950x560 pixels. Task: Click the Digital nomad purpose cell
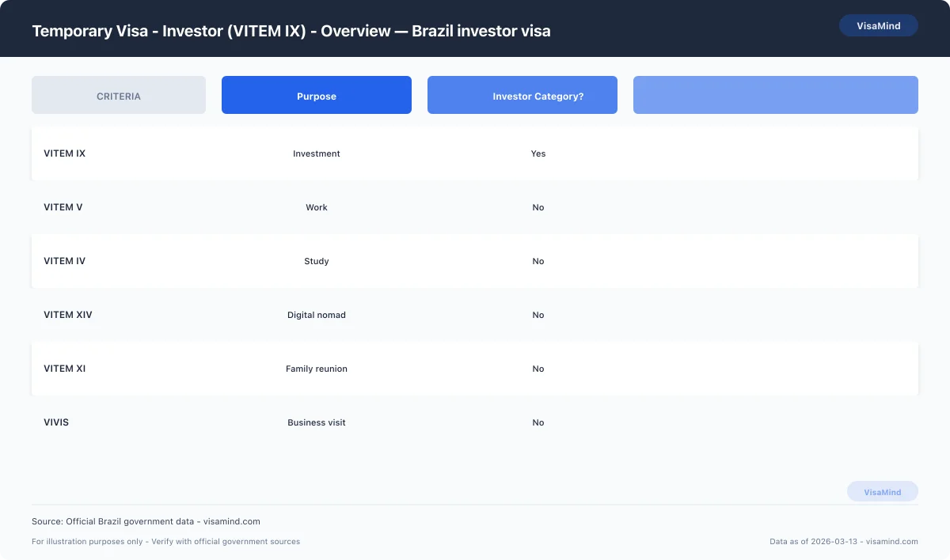317,315
